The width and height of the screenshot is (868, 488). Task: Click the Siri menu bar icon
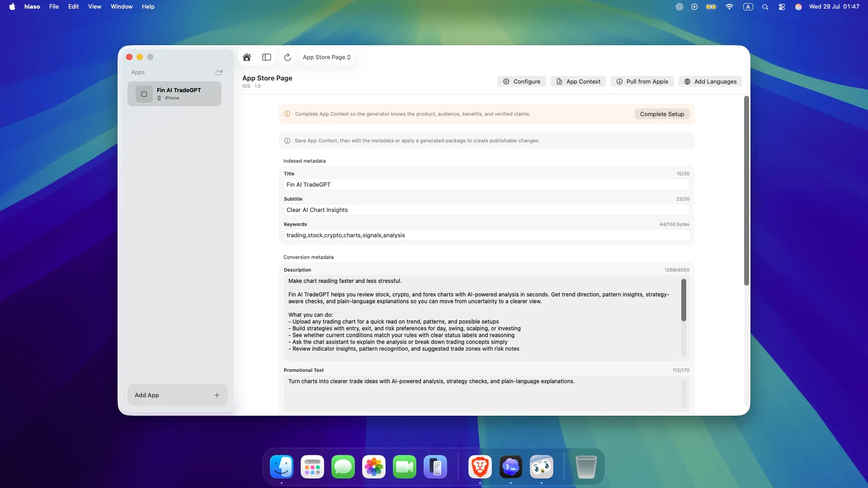798,7
